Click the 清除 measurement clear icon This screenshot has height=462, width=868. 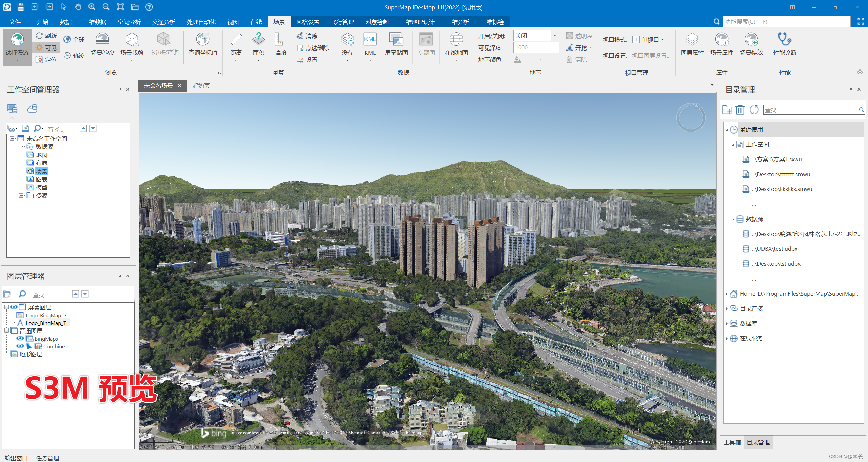(300, 36)
